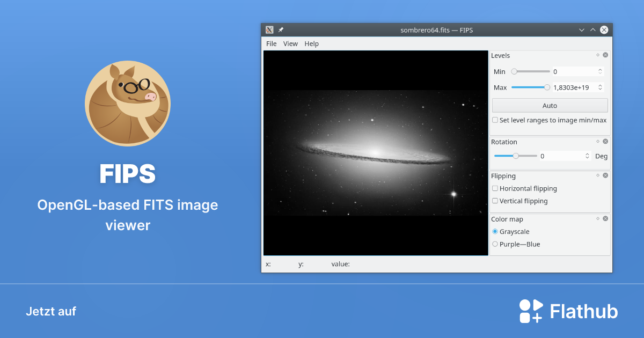This screenshot has height=338, width=644.
Task: Open the View menu
Action: 290,43
